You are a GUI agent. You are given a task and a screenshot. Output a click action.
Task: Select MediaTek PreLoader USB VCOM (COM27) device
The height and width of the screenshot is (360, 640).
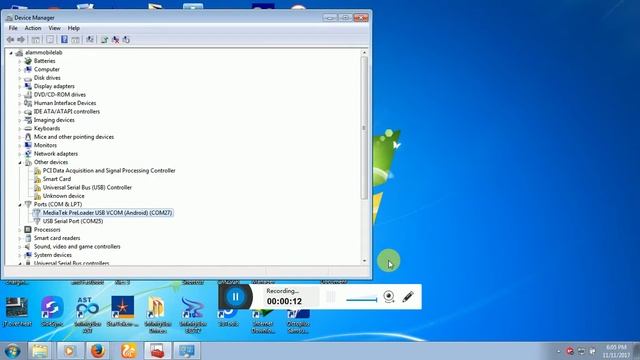[107, 213]
